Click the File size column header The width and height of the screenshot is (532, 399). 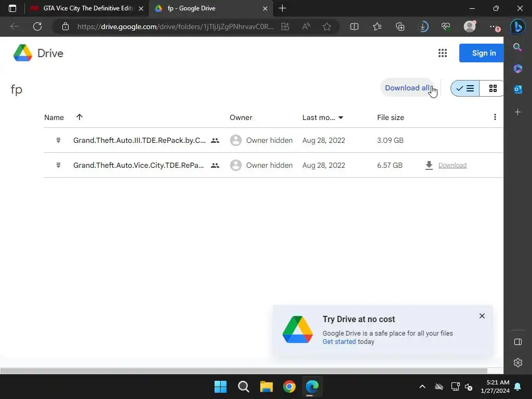click(391, 117)
